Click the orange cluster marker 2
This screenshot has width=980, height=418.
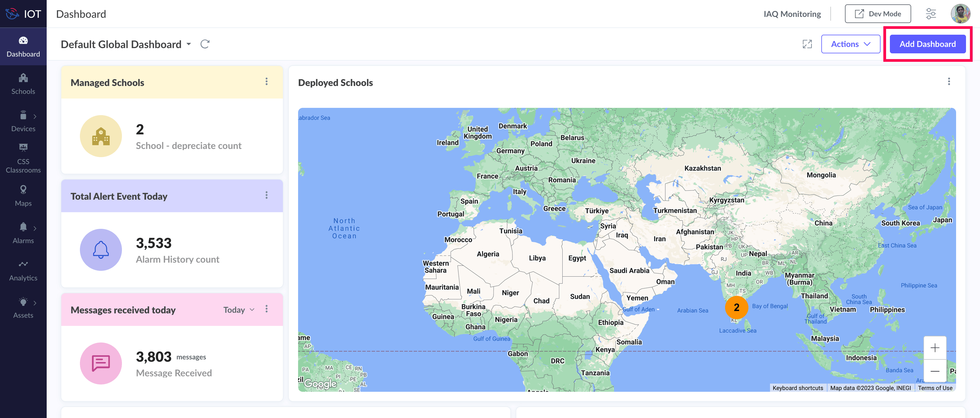pos(736,307)
